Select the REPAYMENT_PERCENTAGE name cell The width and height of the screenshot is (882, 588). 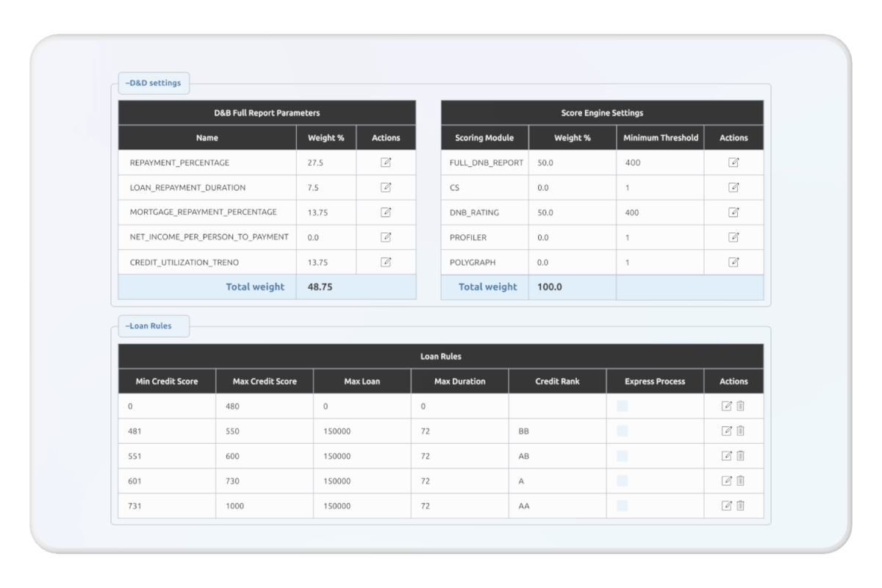point(208,162)
